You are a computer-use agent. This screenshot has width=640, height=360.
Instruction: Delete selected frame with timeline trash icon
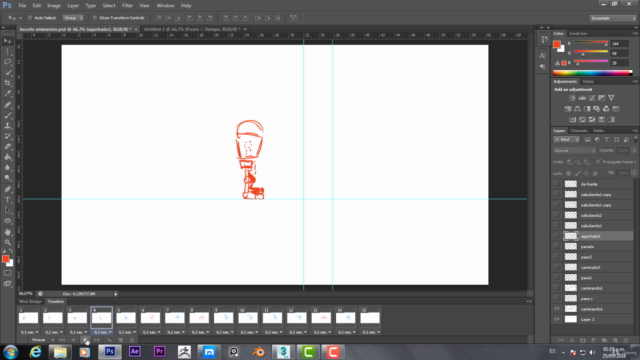(131, 340)
